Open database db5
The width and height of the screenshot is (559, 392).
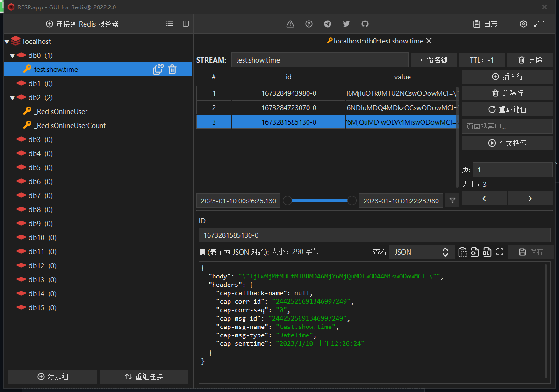pyautogui.click(x=40, y=167)
